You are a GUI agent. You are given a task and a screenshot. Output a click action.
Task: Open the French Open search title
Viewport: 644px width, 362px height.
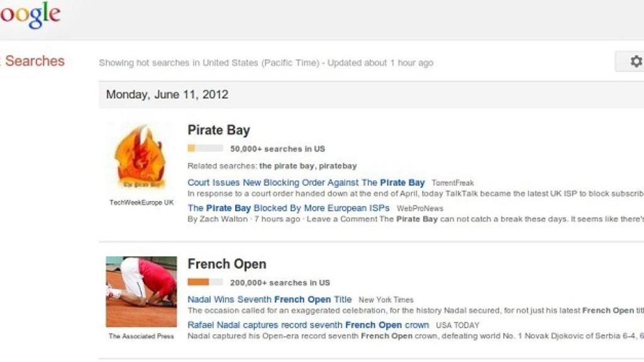point(226,264)
